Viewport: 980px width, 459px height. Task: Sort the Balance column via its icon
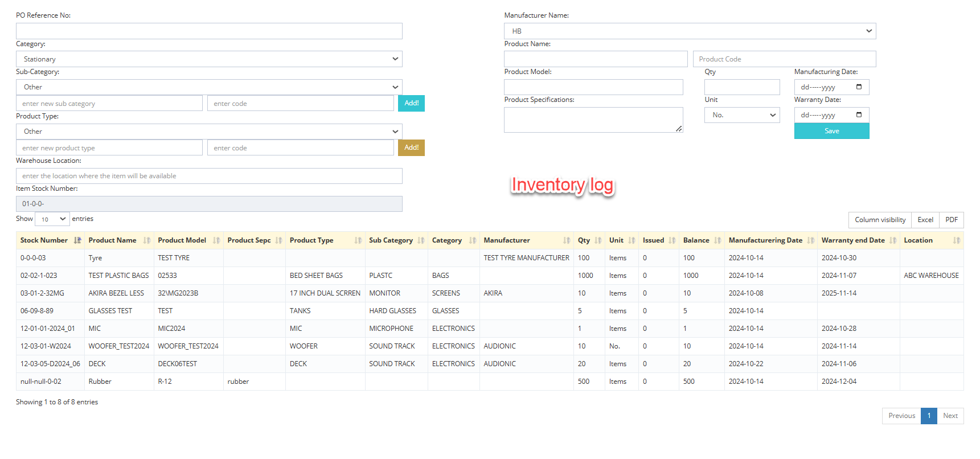(x=717, y=240)
